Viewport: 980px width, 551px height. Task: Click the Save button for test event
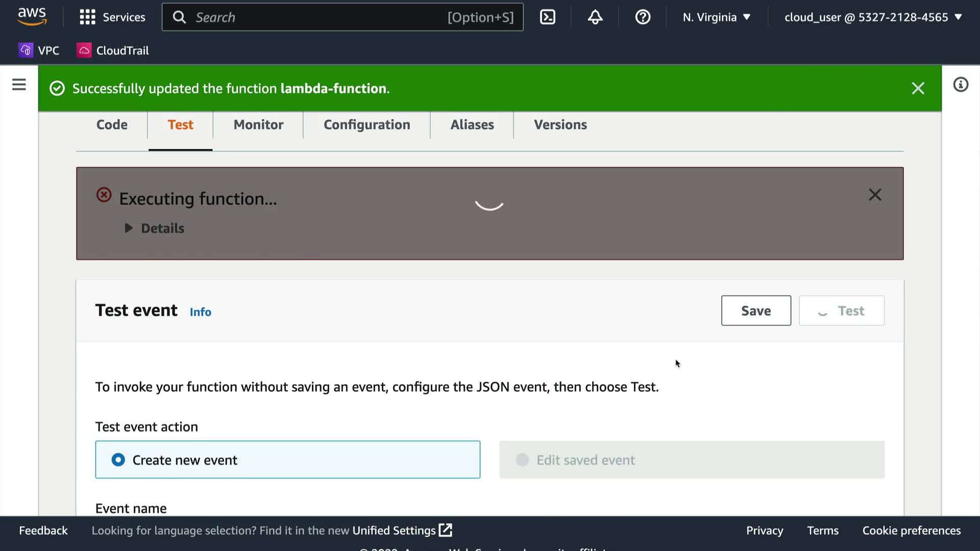pyautogui.click(x=755, y=311)
